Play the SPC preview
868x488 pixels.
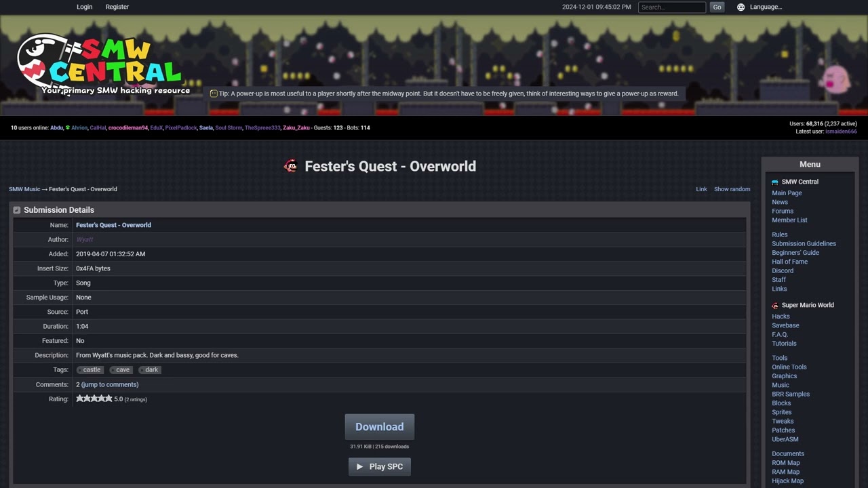coord(380,466)
